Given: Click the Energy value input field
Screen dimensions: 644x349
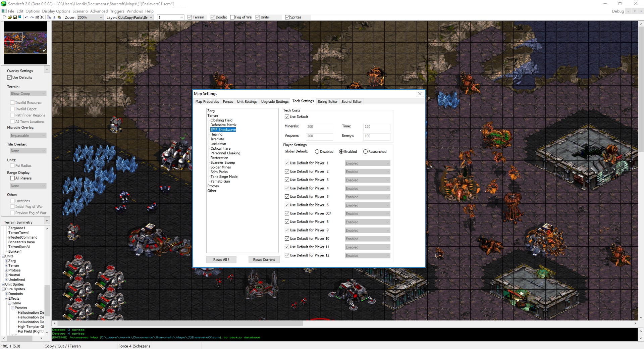Looking at the screenshot, I should 377,136.
